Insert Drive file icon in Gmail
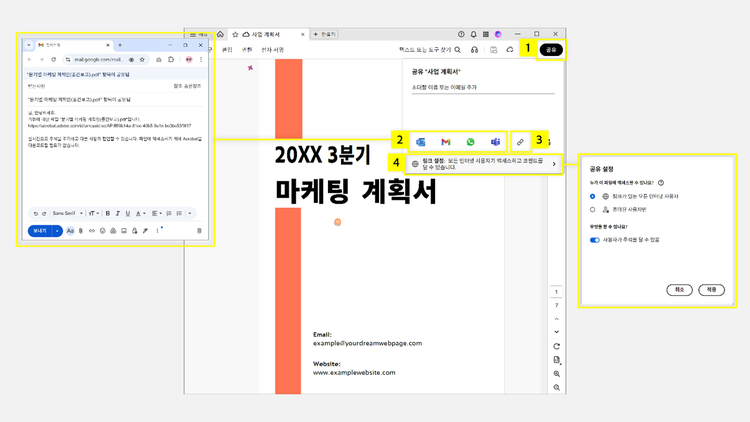 [113, 231]
